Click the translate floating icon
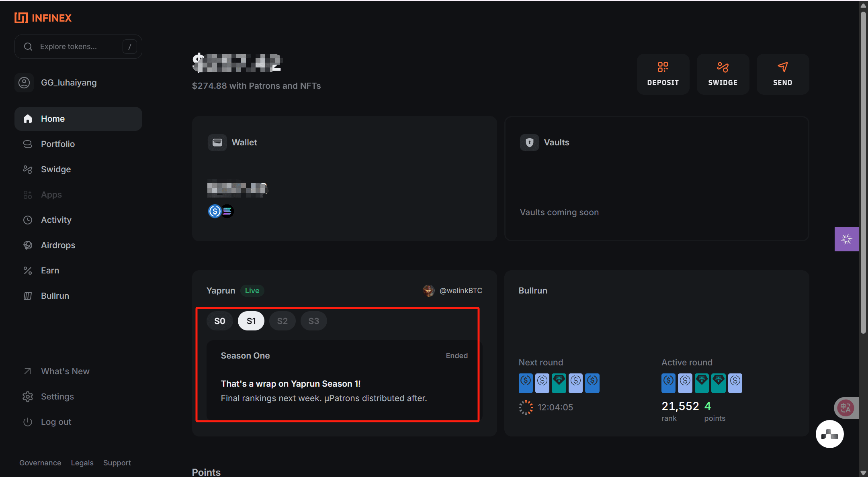 coord(845,408)
